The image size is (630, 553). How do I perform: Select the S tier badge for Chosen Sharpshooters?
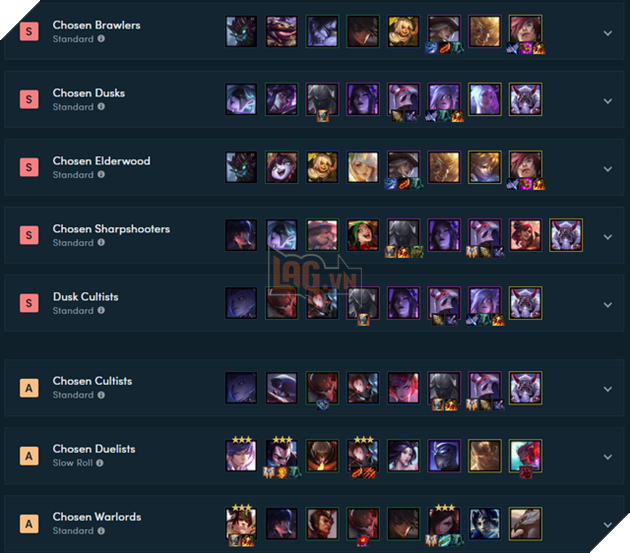(29, 235)
